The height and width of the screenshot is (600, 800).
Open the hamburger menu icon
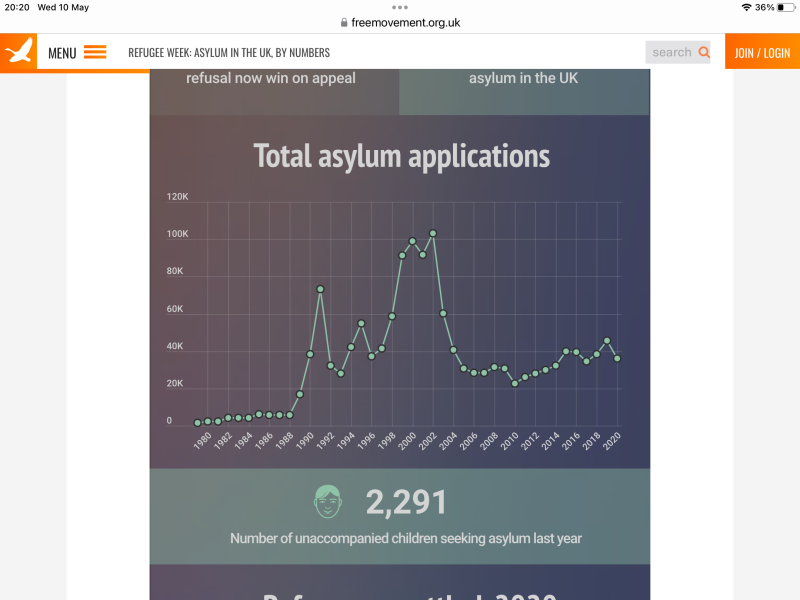95,52
